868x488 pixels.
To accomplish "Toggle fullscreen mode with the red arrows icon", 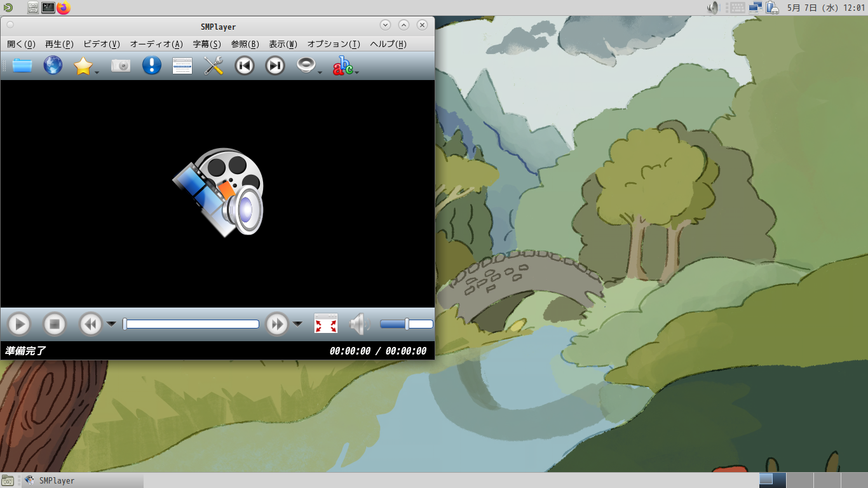I will [x=326, y=324].
